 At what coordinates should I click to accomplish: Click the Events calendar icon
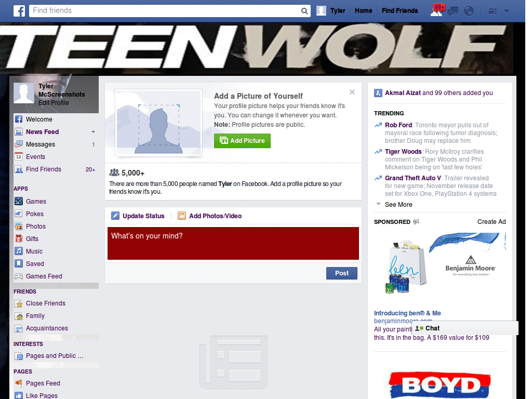[x=19, y=157]
